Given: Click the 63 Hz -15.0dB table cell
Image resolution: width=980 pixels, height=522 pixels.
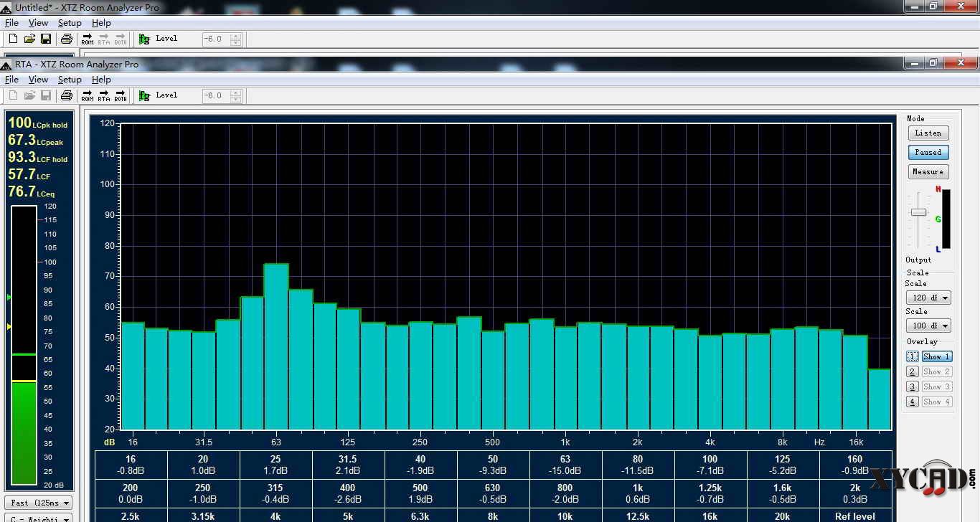Looking at the screenshot, I should 565,465.
